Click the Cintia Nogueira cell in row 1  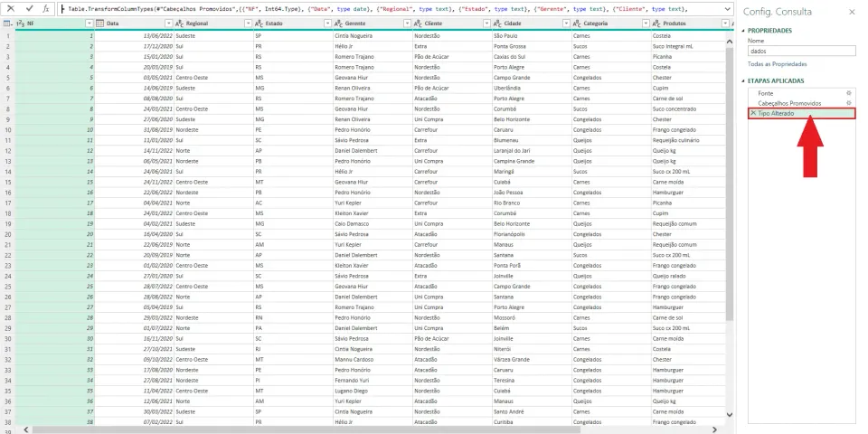373,36
